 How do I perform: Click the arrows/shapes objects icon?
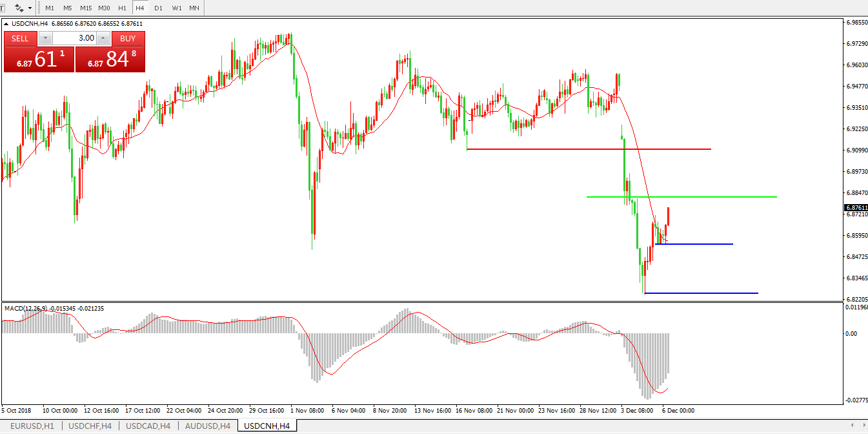19,8
